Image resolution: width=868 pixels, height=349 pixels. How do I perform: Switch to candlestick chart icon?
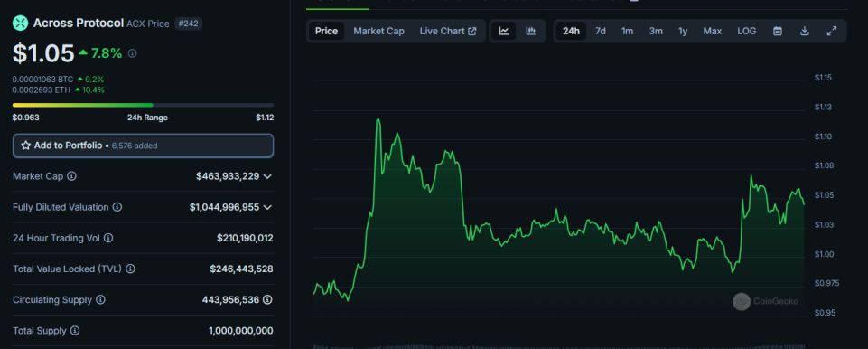530,31
